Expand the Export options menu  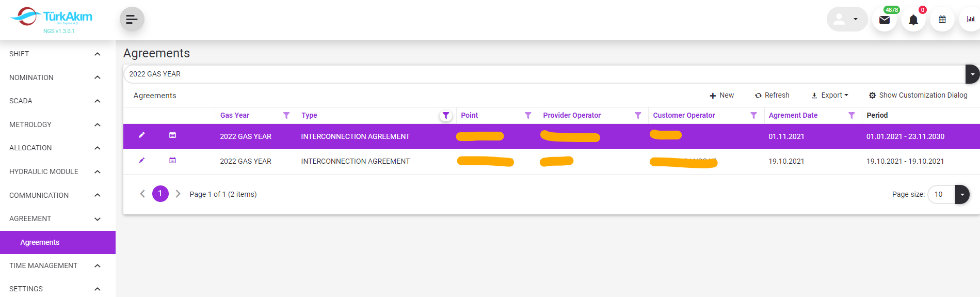pyautogui.click(x=830, y=96)
